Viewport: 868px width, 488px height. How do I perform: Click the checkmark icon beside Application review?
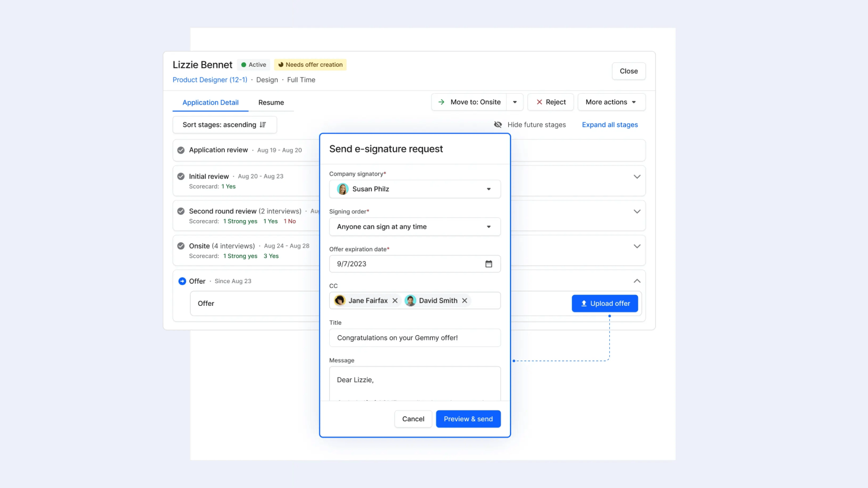[x=181, y=150]
